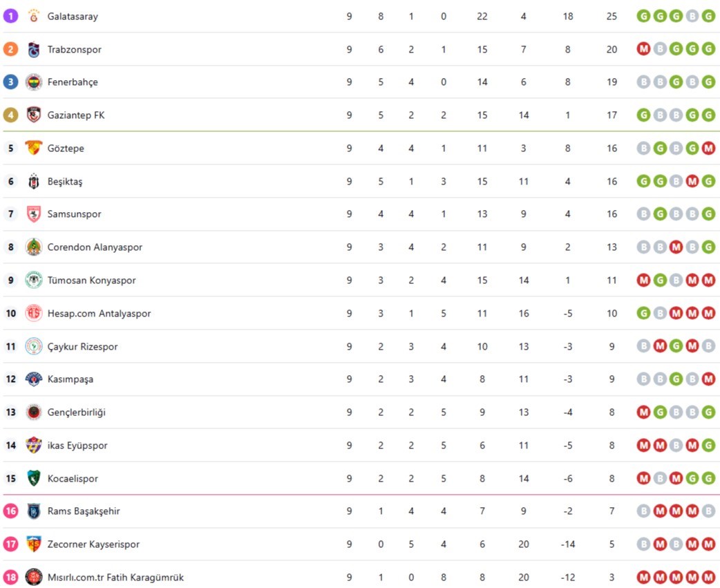Viewport: 720px width, 588px height.
Task: Click Galatasaray's rank 1 purple badge
Action: 10,16
